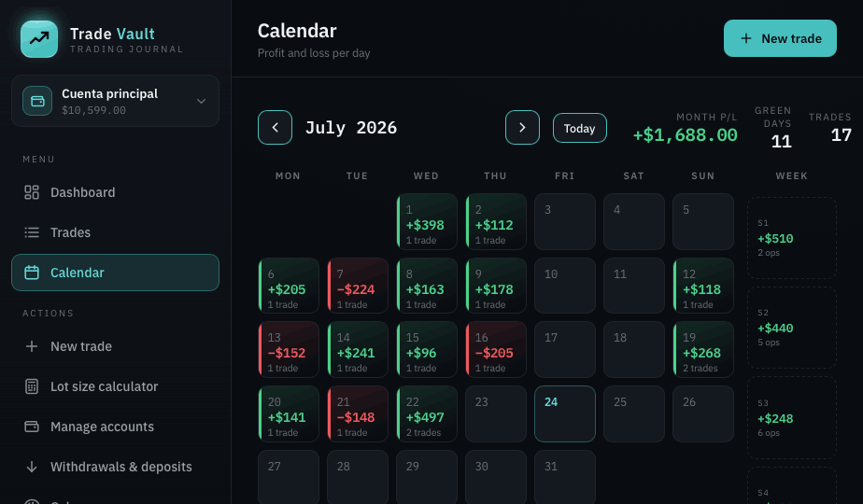Click the Withdrawals & deposits arrow icon
The image size is (863, 504).
(32, 467)
